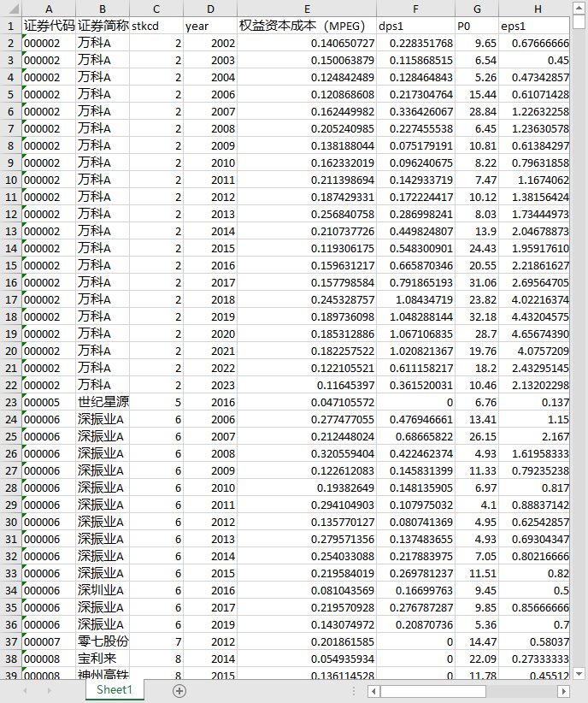The height and width of the screenshot is (703, 588).
Task: Click the horizontal scrollbar left arrow
Action: pyautogui.click(x=373, y=691)
